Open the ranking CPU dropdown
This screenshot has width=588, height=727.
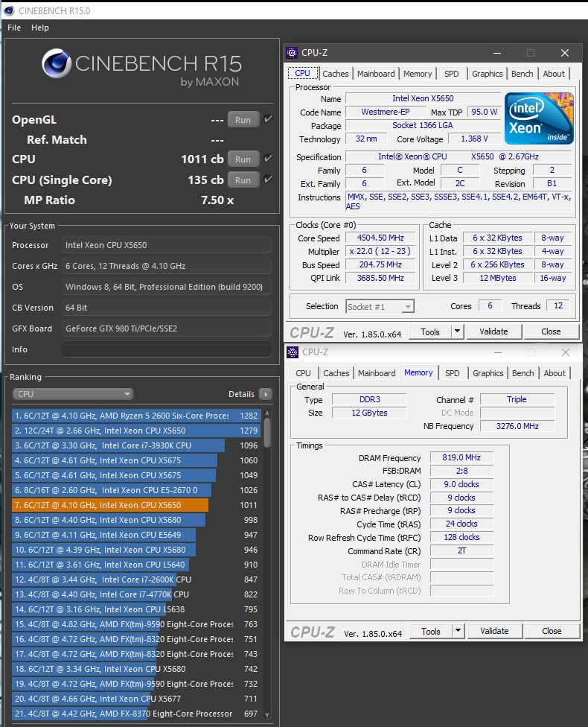pyautogui.click(x=73, y=394)
